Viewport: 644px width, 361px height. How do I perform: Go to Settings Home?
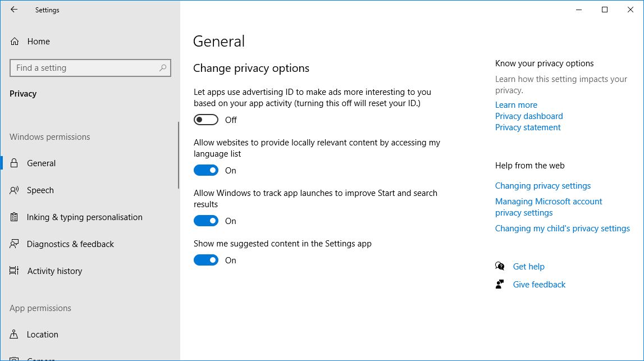[x=38, y=42]
